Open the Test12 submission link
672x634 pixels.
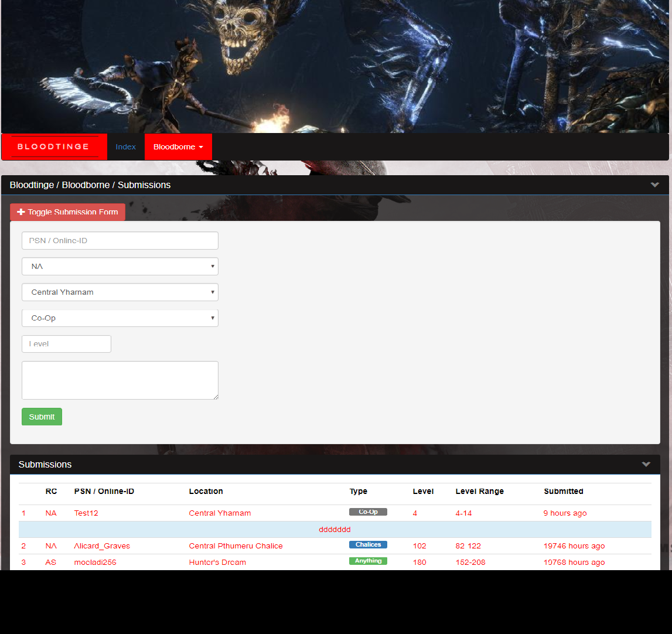[x=86, y=513]
